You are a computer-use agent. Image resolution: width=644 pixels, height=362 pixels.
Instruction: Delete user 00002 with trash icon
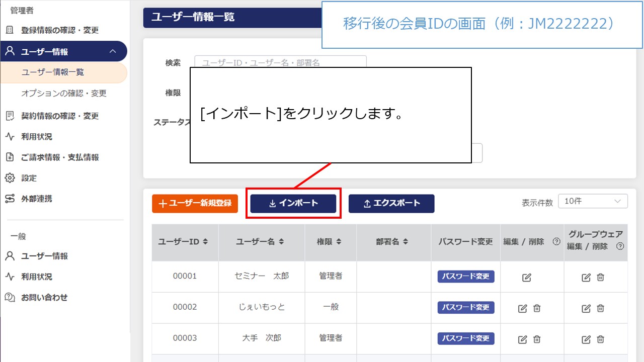[x=537, y=308]
